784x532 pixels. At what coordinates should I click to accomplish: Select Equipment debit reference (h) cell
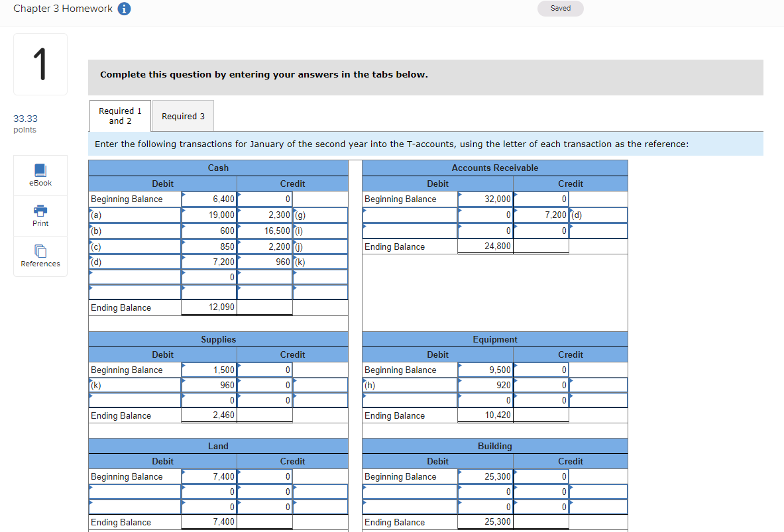410,385
